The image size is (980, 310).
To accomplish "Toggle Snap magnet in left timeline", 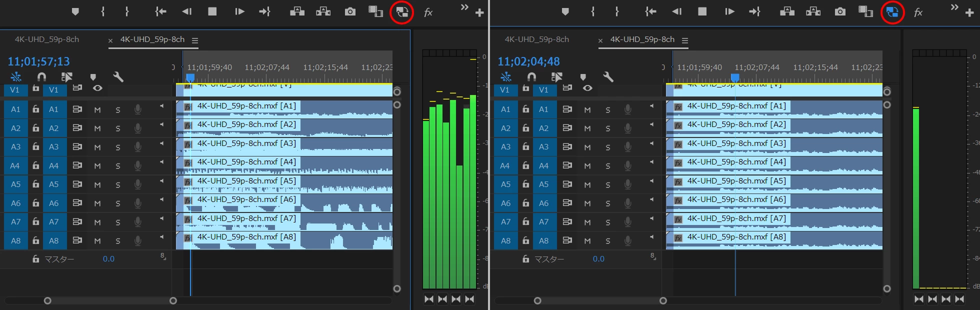I will [41, 77].
